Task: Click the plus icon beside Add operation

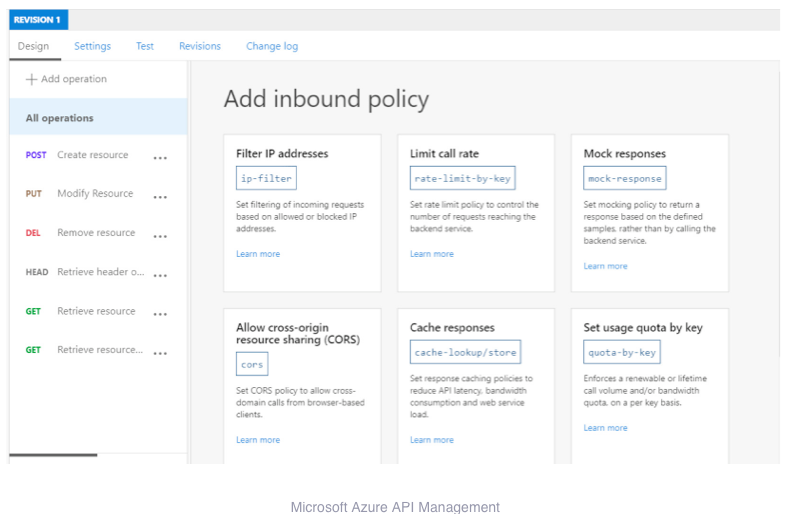Action: click(x=32, y=79)
